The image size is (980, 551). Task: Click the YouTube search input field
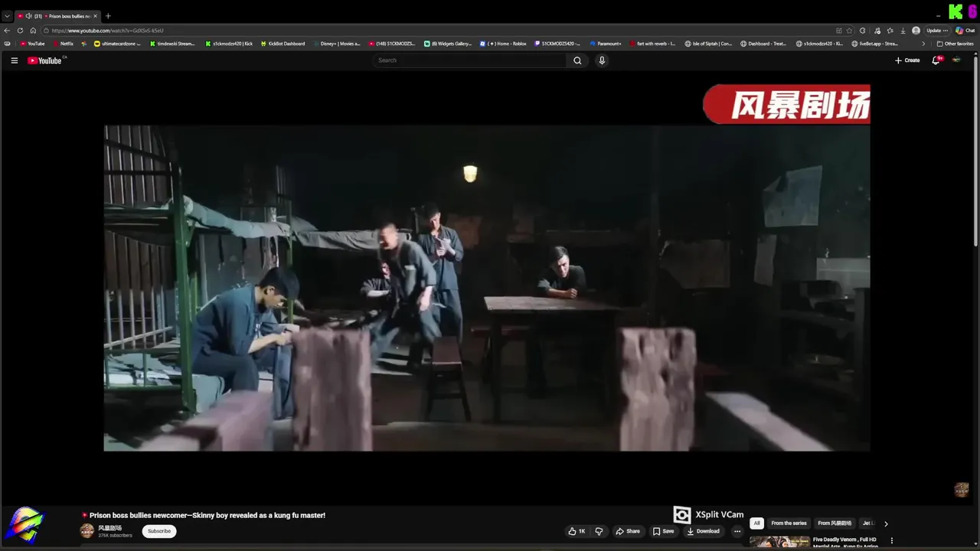click(x=469, y=60)
